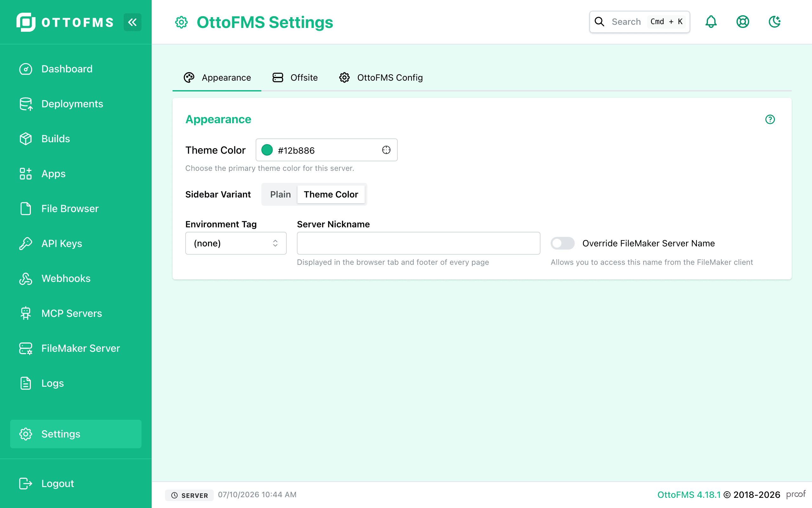Click the Builds box icon
Image resolution: width=812 pixels, height=508 pixels.
[26, 139]
